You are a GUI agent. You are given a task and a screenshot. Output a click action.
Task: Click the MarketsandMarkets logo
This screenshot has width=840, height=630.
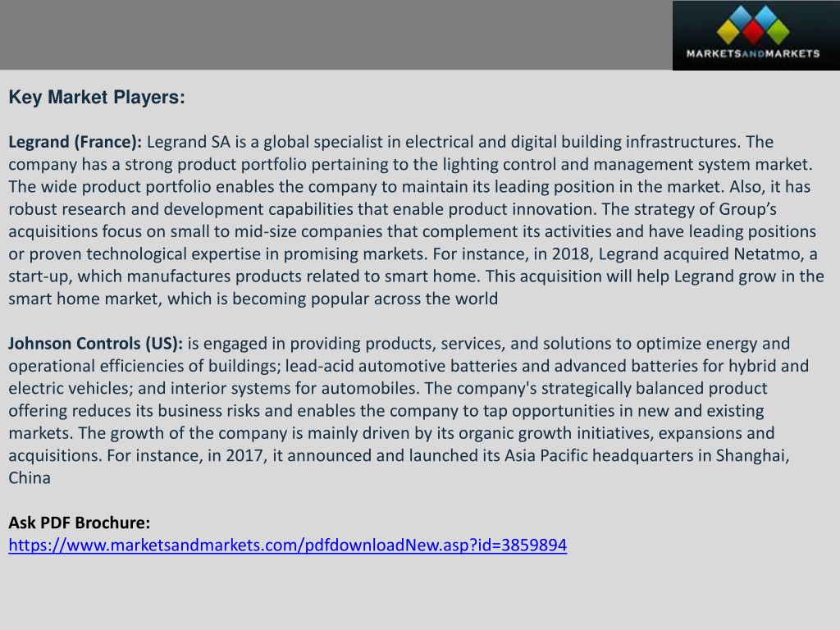point(756,35)
